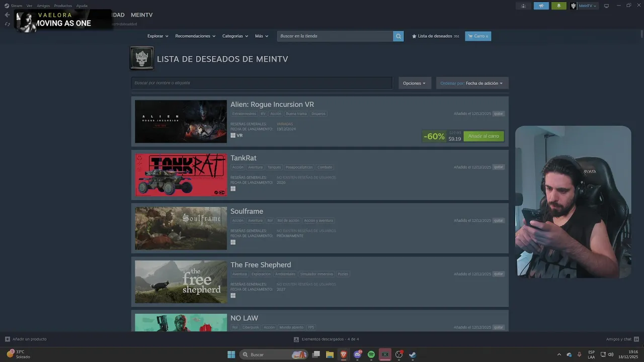This screenshot has width=644, height=362.
Task: Open Discord from the taskbar
Action: point(358,354)
